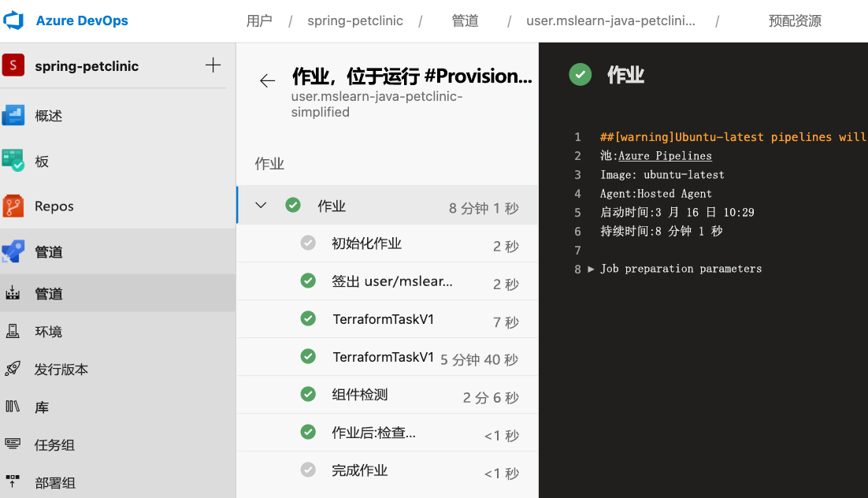Click the plus icon next to spring-petclinic
This screenshot has width=868, height=498.
point(213,65)
